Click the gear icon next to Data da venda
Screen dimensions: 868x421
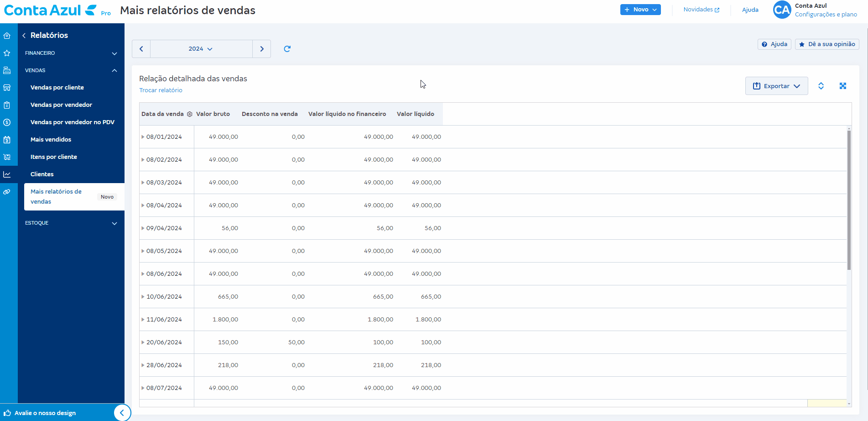click(190, 114)
